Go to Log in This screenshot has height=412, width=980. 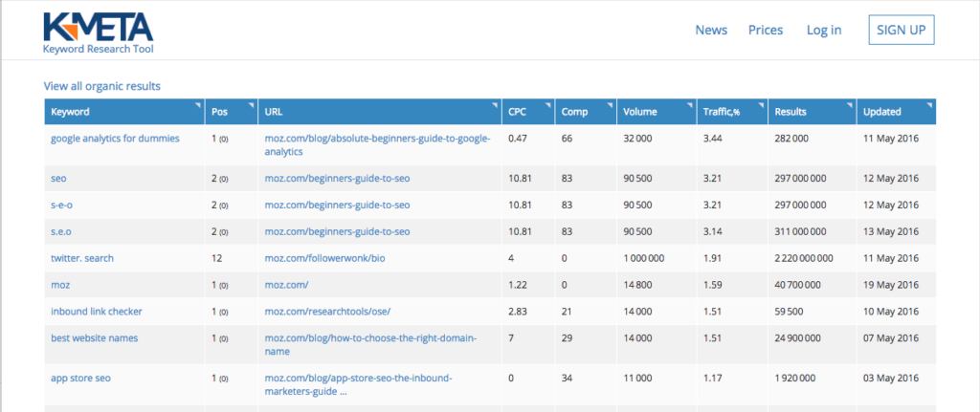point(824,30)
